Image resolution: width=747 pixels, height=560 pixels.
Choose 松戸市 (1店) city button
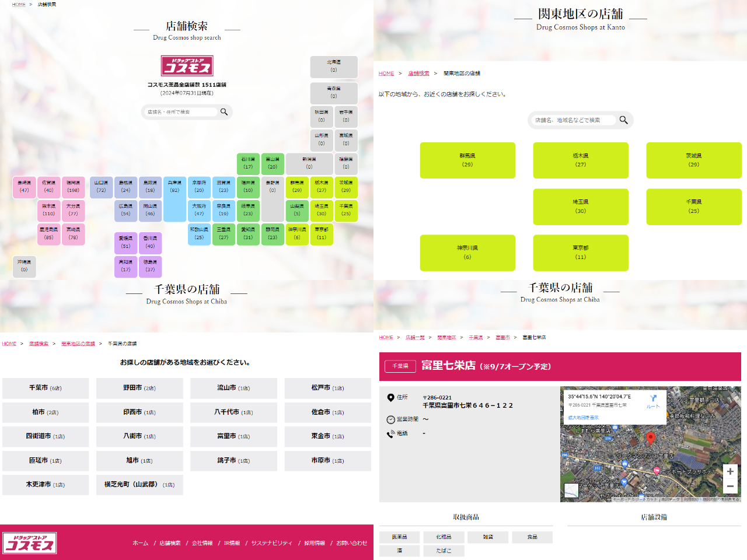pyautogui.click(x=328, y=388)
